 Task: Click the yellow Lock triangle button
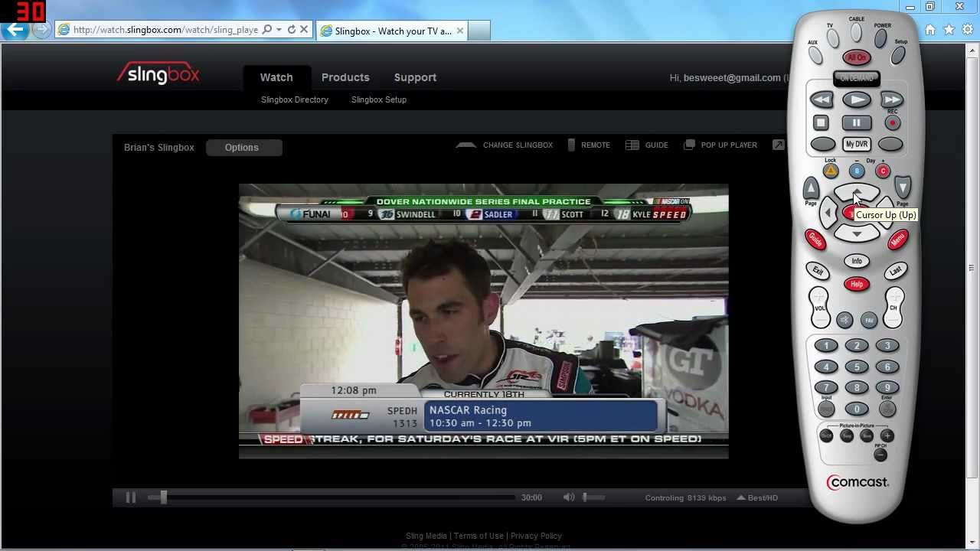(x=831, y=171)
